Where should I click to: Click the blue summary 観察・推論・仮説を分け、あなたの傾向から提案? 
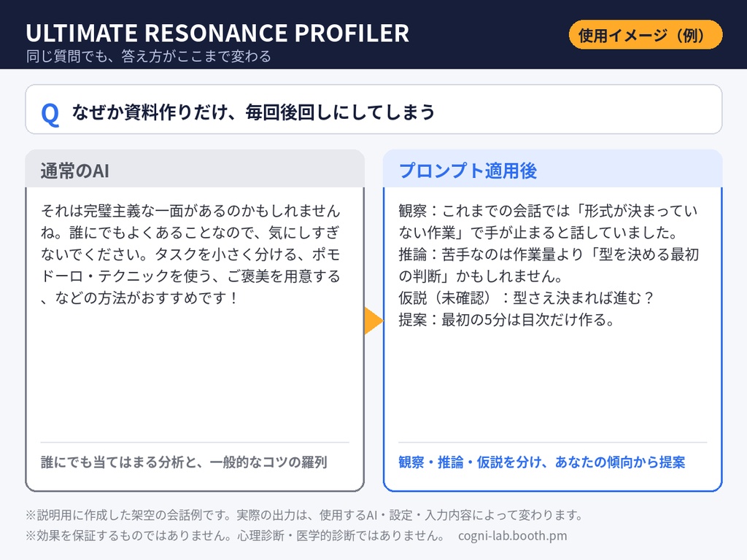point(542,462)
